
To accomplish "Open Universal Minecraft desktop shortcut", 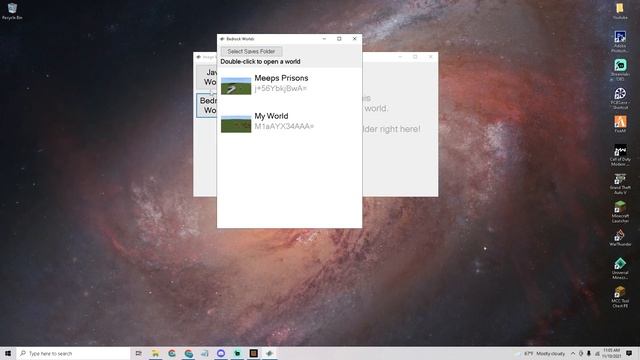I will point(620,268).
